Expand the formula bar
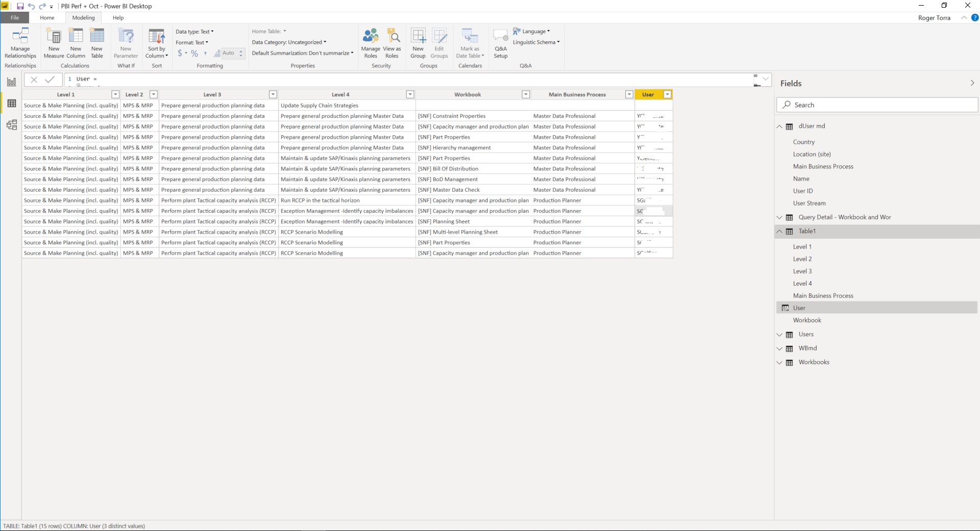Image resolution: width=980 pixels, height=531 pixels. tap(765, 79)
